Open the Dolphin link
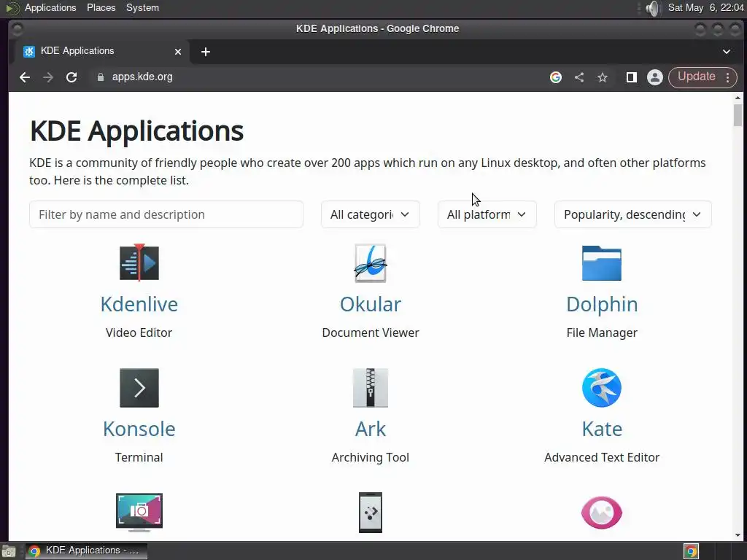Screen dimensions: 747x560 point(602,304)
